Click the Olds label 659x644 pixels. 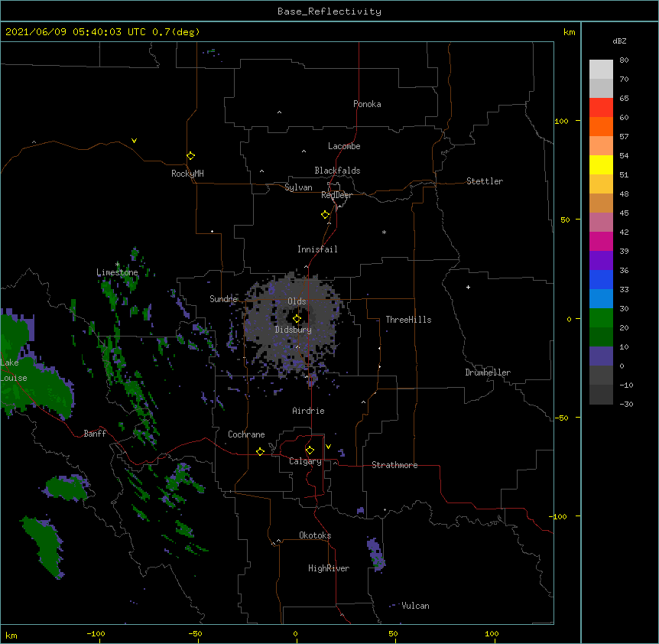pos(297,301)
